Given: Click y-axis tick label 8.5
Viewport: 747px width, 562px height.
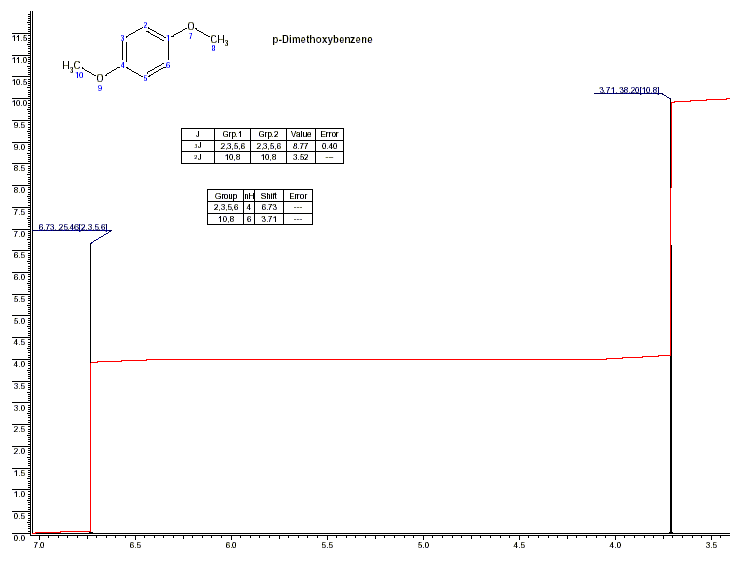Looking at the screenshot, I should [x=20, y=169].
